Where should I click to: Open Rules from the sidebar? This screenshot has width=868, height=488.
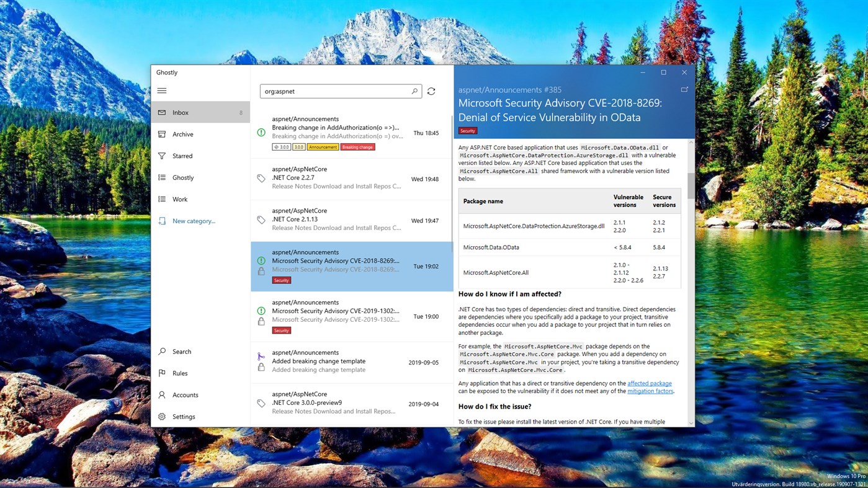click(x=200, y=373)
